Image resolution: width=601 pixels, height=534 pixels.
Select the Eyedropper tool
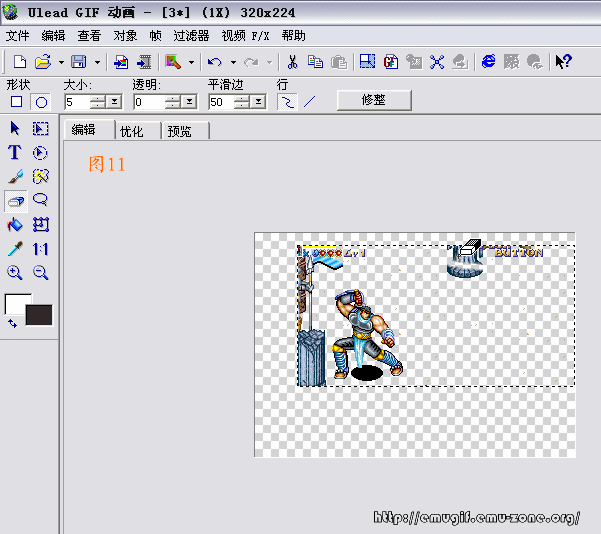click(x=15, y=249)
